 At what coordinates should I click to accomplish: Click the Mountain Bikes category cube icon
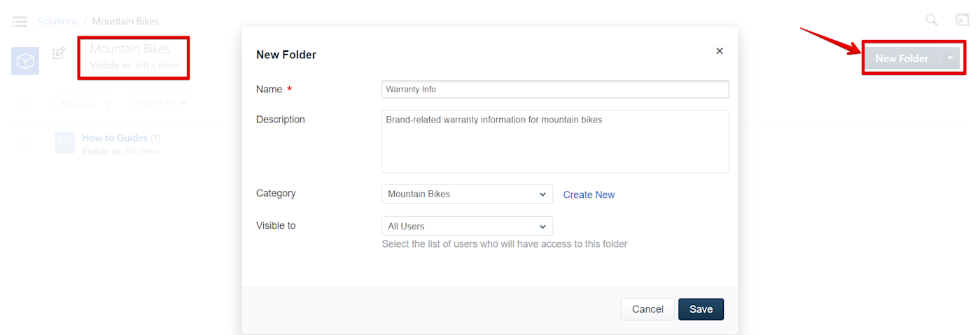pyautogui.click(x=25, y=61)
